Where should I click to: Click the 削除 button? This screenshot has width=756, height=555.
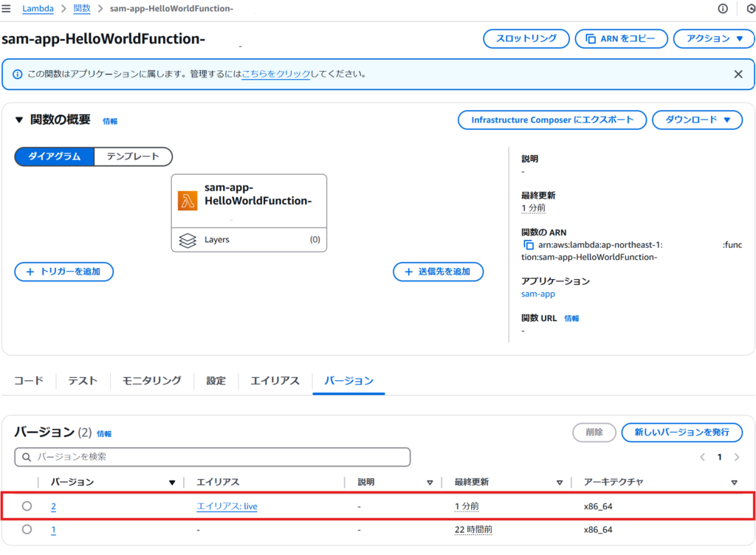(594, 432)
